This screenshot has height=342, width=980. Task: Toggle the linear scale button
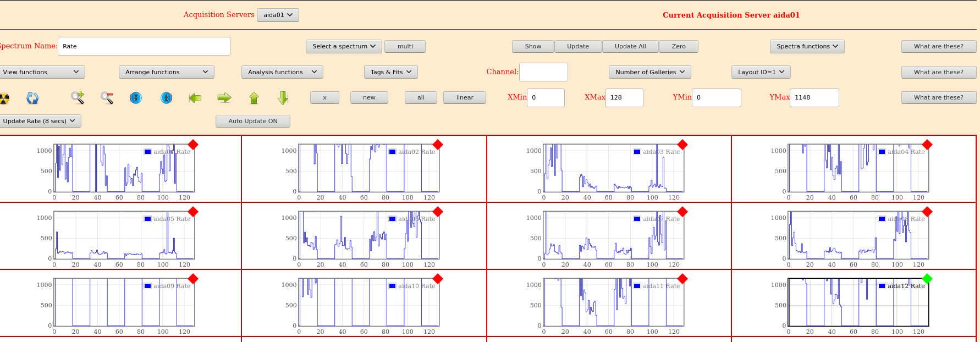click(464, 97)
